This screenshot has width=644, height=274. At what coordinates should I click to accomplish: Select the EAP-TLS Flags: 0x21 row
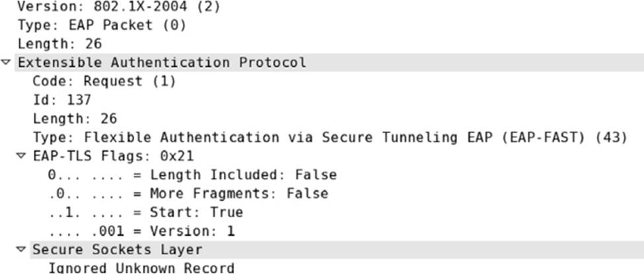click(114, 156)
